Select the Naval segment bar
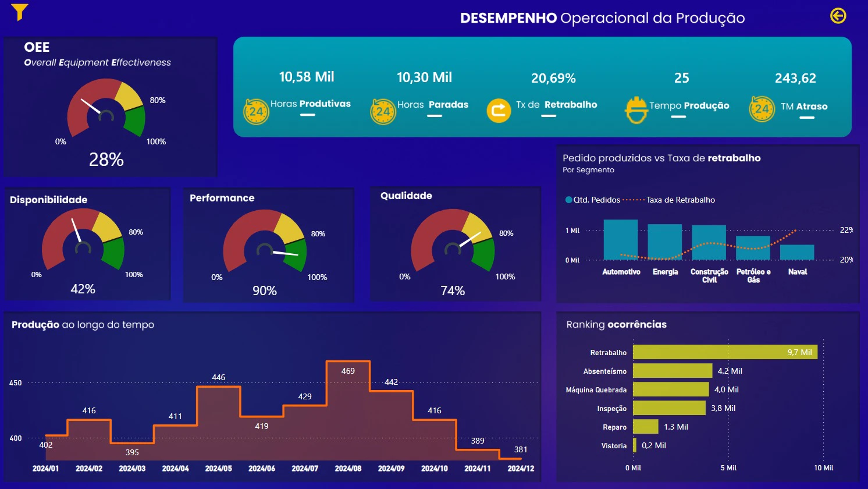 point(797,252)
